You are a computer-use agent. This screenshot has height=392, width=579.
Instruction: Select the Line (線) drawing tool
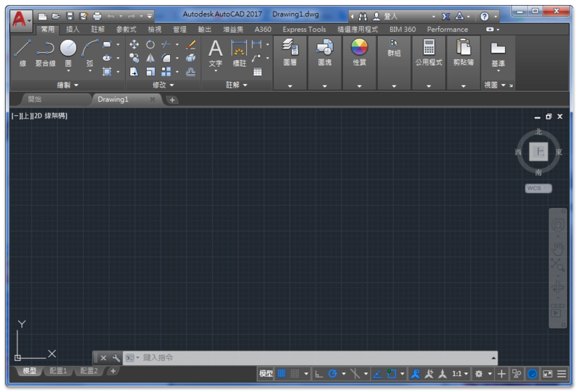coord(22,53)
